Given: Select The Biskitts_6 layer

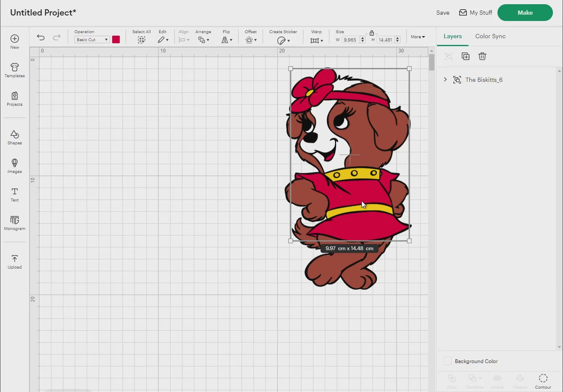Looking at the screenshot, I should [x=484, y=80].
